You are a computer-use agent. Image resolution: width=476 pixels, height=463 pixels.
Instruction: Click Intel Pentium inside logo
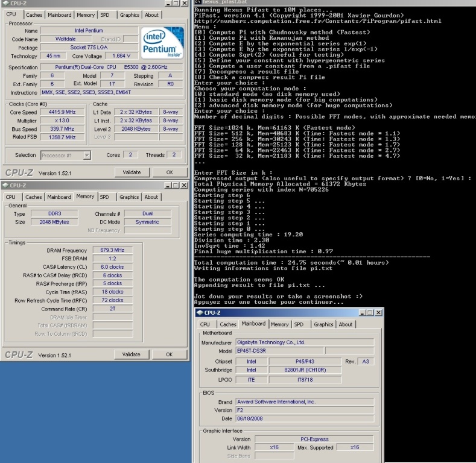[x=163, y=42]
